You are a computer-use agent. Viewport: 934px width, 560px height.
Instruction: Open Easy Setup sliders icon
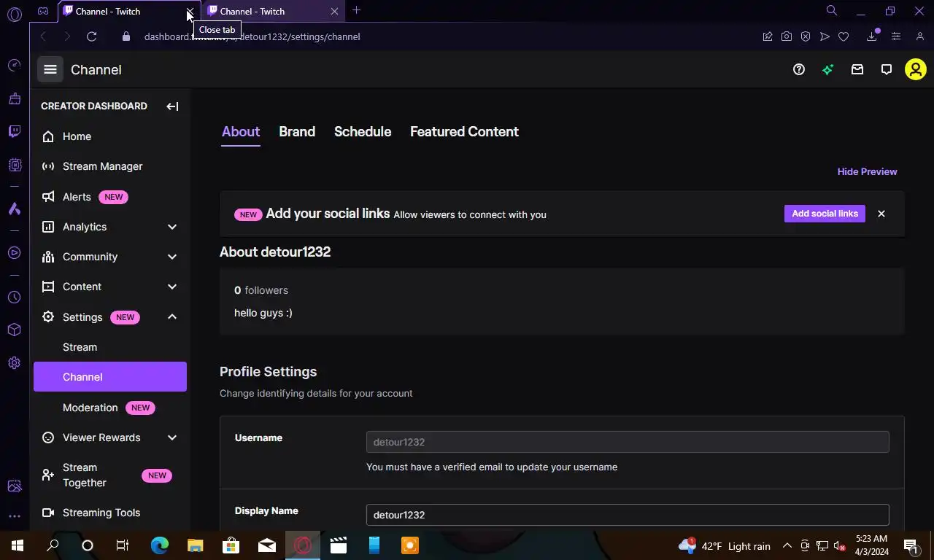point(896,36)
